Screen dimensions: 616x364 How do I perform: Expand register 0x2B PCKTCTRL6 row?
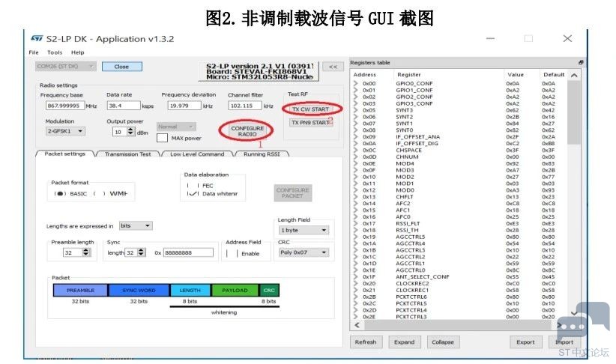[355, 297]
